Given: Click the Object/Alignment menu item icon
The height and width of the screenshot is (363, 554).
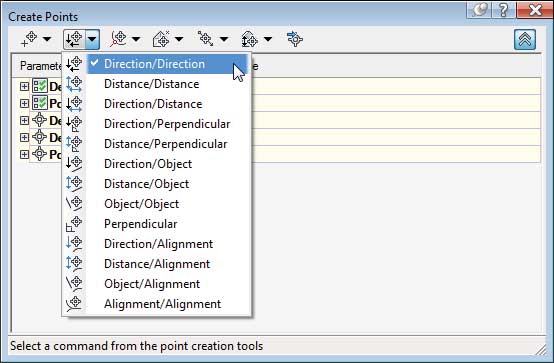Looking at the screenshot, I should coord(74,284).
